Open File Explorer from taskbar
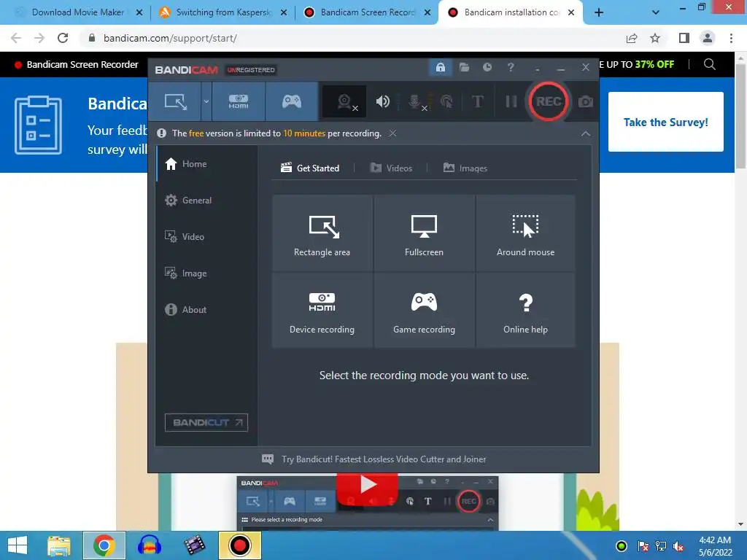The height and width of the screenshot is (560, 747). pyautogui.click(x=59, y=545)
